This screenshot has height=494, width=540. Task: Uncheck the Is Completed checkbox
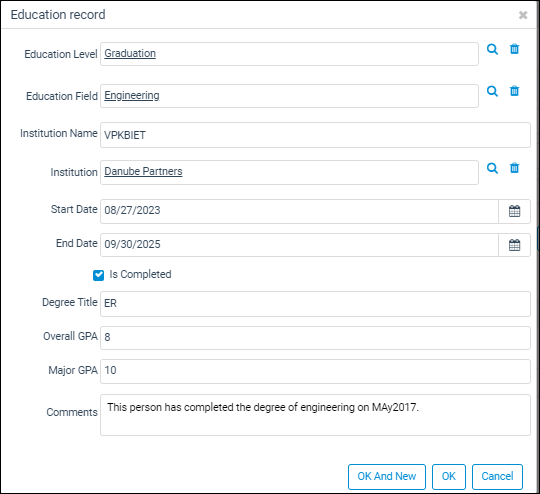point(98,275)
